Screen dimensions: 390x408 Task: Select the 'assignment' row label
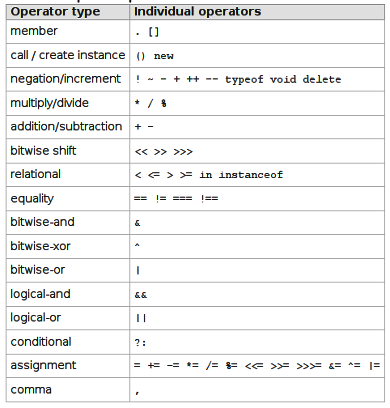point(43,365)
